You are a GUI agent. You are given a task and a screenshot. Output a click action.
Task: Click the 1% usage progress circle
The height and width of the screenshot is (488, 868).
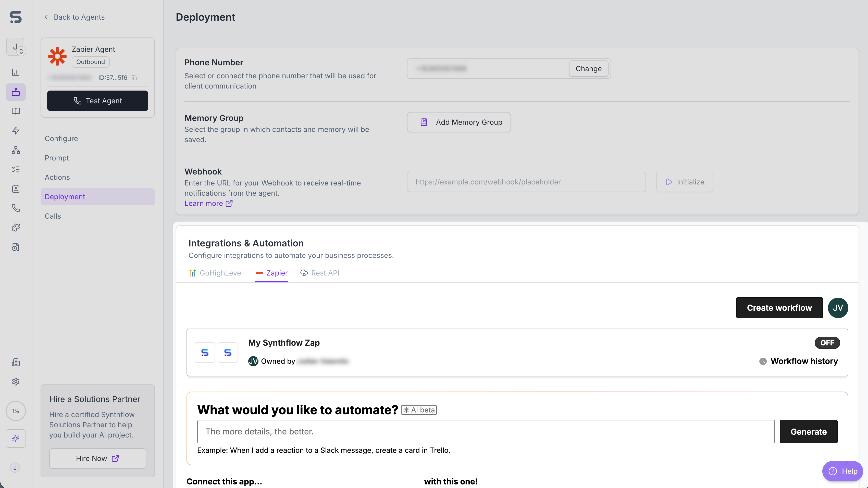coord(16,411)
